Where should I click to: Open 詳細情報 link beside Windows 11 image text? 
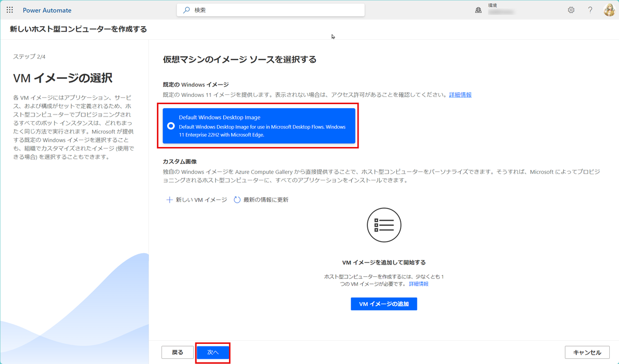(460, 95)
